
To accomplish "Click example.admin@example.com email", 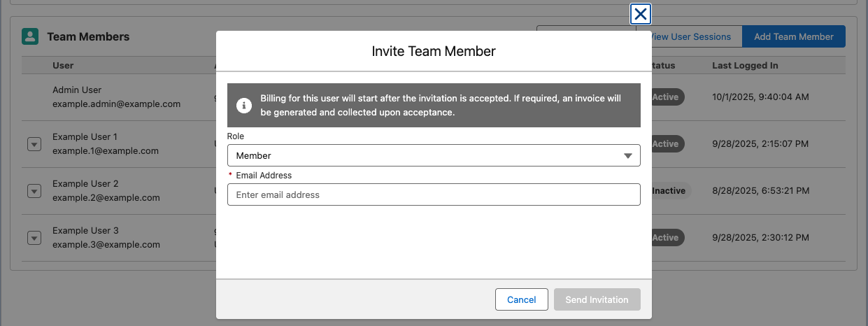I will [x=116, y=104].
